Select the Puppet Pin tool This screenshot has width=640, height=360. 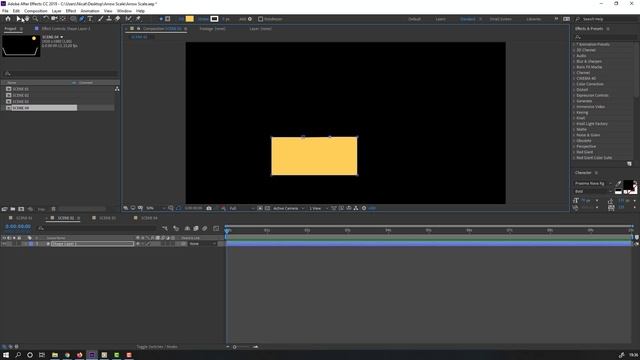coord(138,19)
